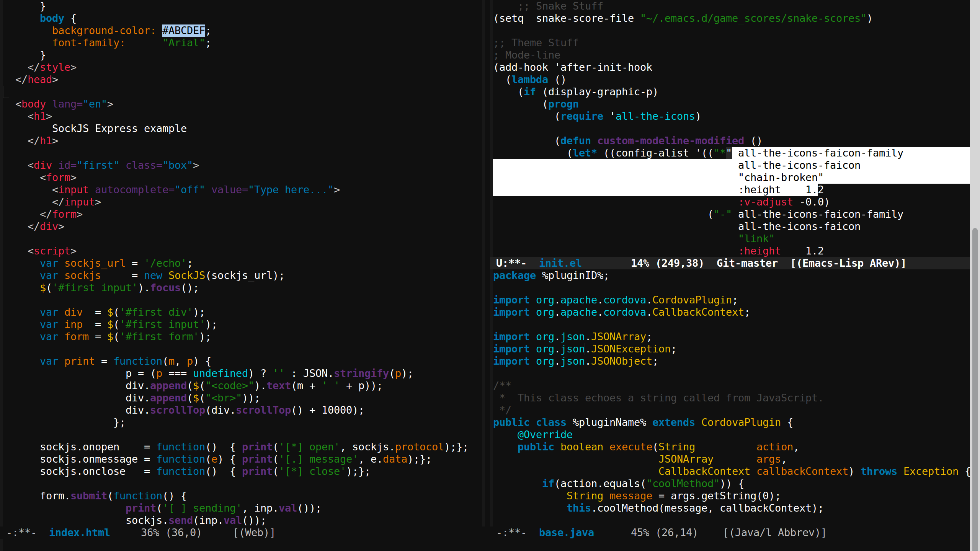Click the ';; Snake Stuff' comment
This screenshot has width=980, height=551.
tap(560, 6)
